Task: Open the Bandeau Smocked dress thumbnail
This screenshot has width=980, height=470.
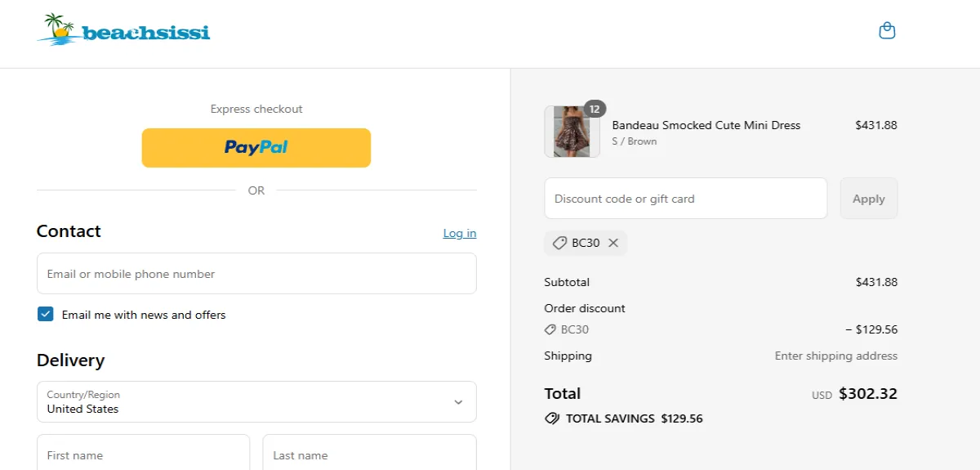Action: tap(572, 132)
